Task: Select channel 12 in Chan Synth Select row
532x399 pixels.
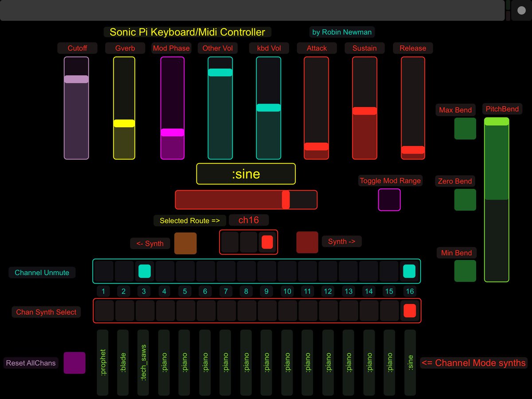Action: point(329,311)
